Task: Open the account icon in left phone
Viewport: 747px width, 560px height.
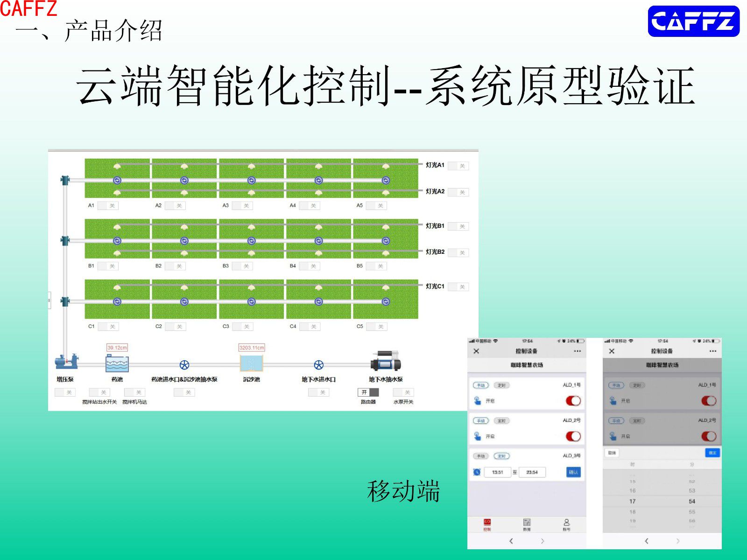Action: (566, 524)
